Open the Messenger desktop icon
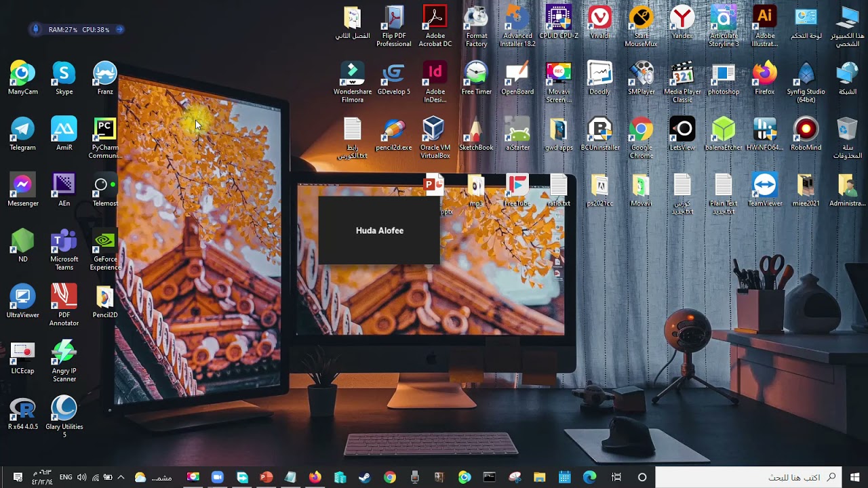 pyautogui.click(x=22, y=189)
